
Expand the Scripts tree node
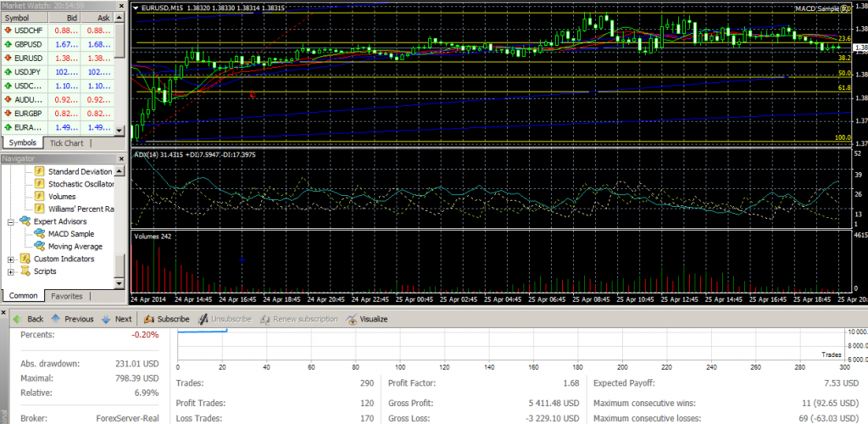(x=10, y=271)
